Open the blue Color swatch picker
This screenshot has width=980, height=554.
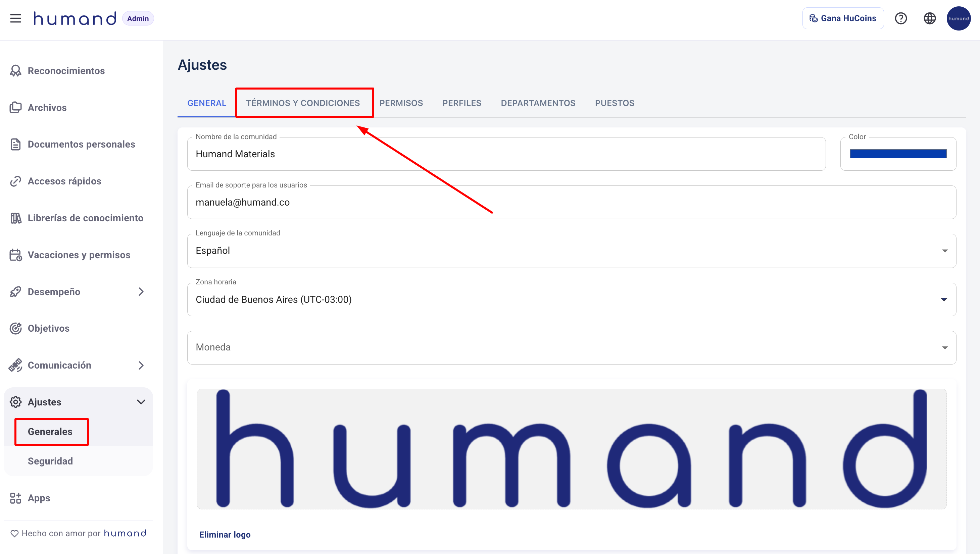click(898, 154)
